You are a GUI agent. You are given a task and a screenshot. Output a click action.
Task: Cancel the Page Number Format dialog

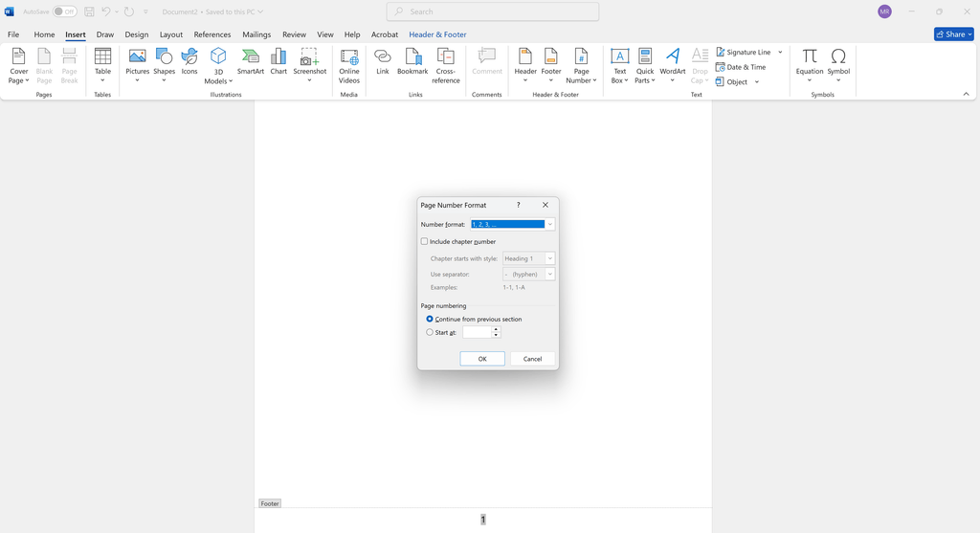point(532,359)
